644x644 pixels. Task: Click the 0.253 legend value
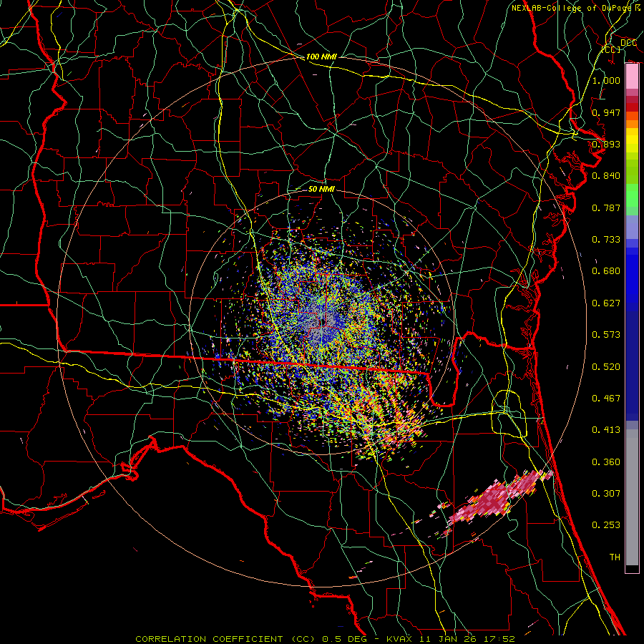pyautogui.click(x=606, y=525)
